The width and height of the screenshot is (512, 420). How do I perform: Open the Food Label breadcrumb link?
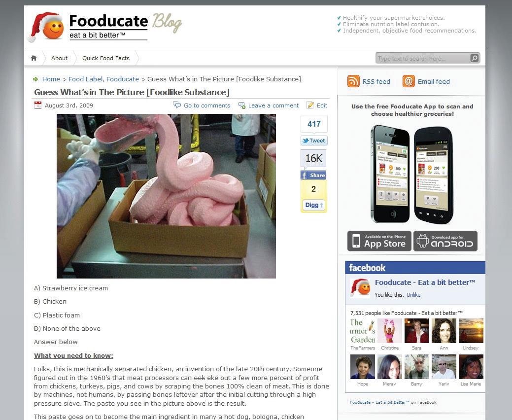(x=86, y=79)
